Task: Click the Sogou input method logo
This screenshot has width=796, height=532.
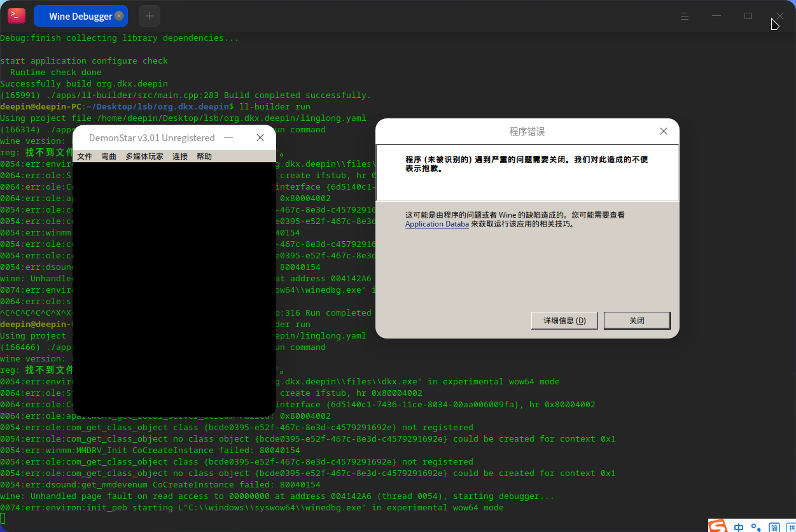Action: 718,526
